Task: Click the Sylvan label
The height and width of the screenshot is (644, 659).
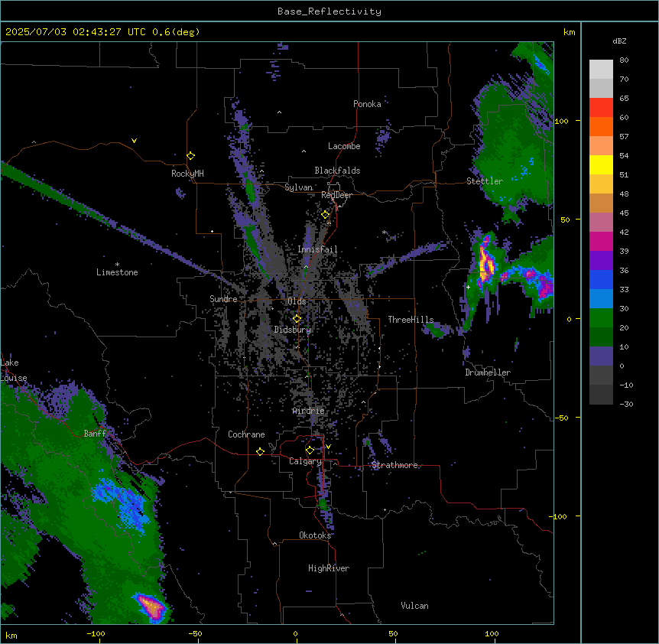Action: (x=298, y=187)
